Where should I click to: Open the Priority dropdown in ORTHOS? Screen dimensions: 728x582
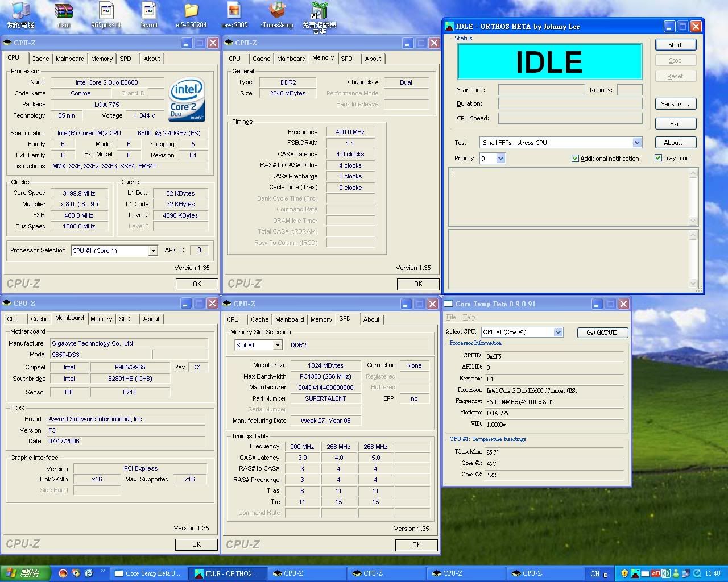pyautogui.click(x=500, y=159)
